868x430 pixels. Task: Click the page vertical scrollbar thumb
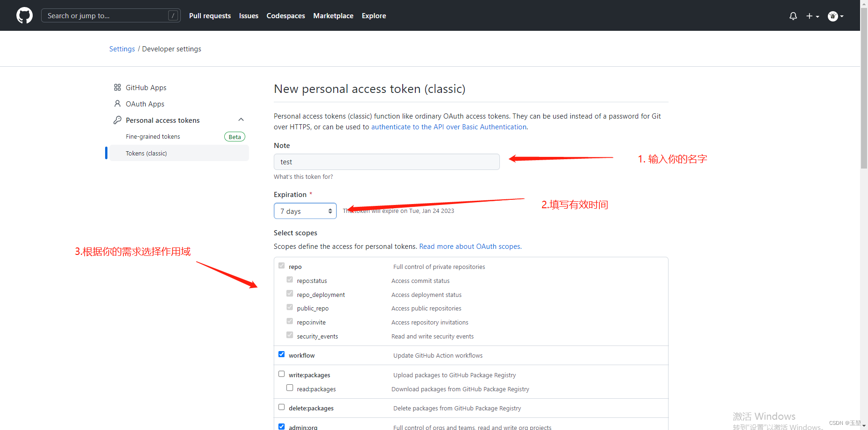(x=864, y=89)
